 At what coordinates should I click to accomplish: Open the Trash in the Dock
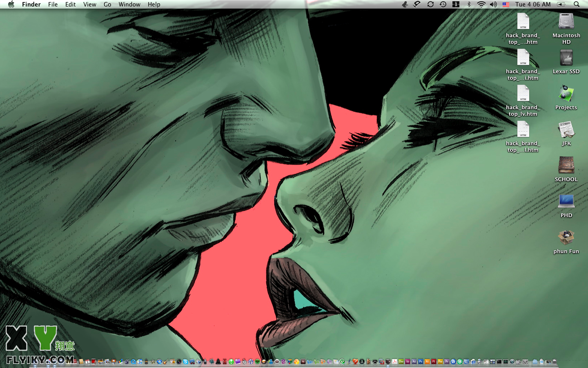click(555, 361)
